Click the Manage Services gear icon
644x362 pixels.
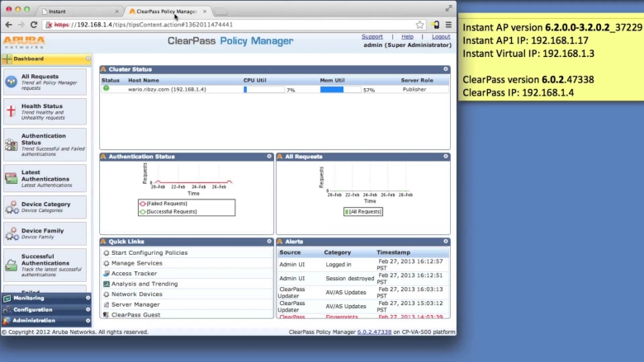pyautogui.click(x=107, y=263)
